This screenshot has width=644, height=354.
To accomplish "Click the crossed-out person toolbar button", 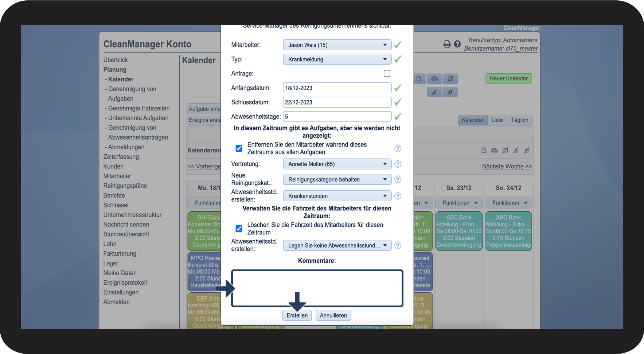I will (434, 92).
